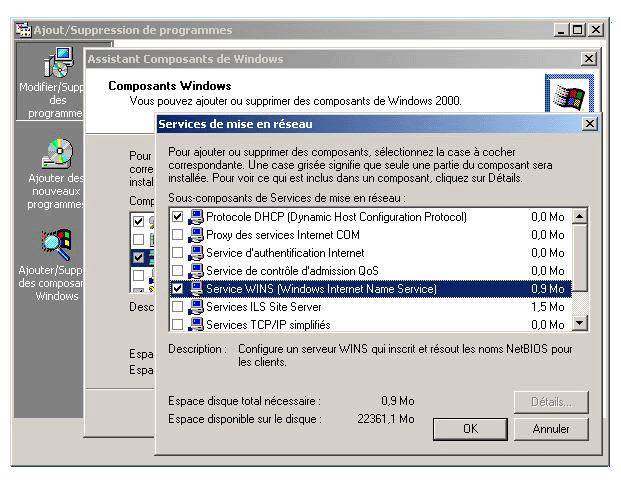The image size is (621, 487).
Task: Maximize the Ajout/Suppression de programmes window
Action: (x=578, y=30)
